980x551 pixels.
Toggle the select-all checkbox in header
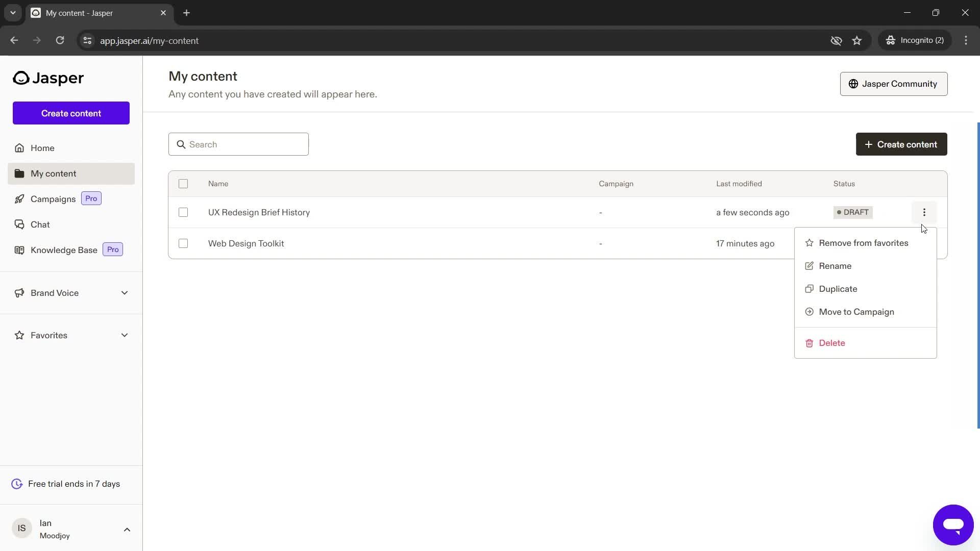pyautogui.click(x=183, y=184)
